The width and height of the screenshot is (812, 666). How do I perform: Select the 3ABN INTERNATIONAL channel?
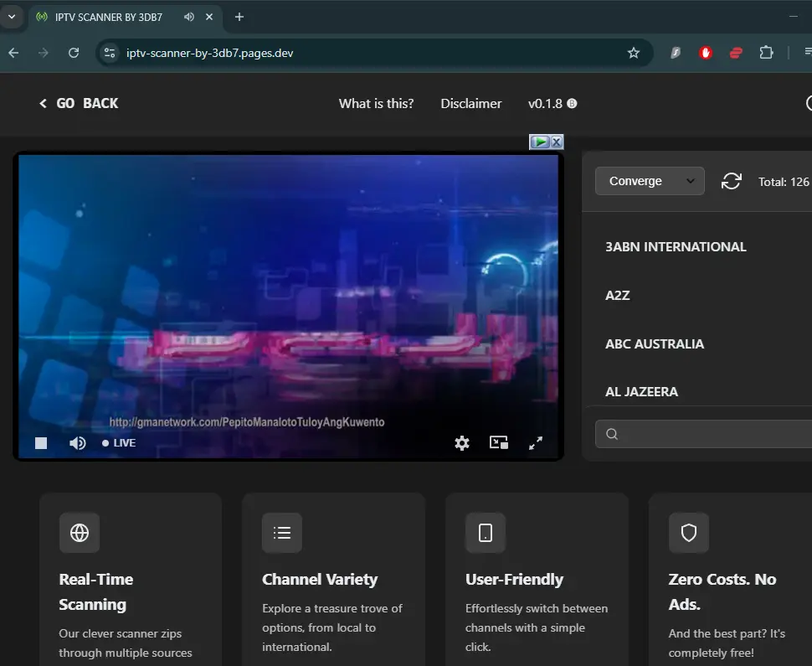[676, 246]
